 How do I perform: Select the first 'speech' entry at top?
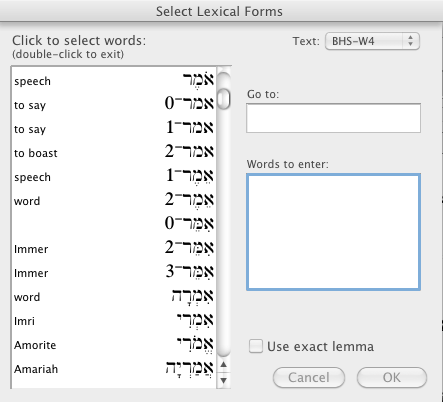[114, 81]
